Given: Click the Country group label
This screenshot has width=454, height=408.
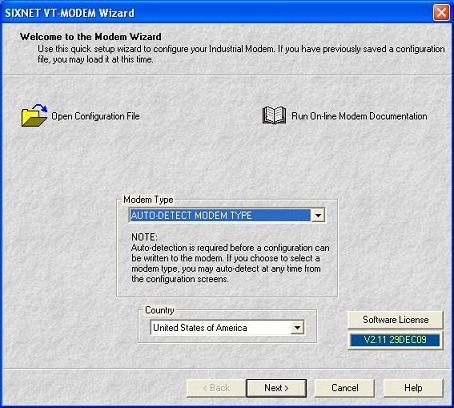Looking at the screenshot, I should pos(160,310).
